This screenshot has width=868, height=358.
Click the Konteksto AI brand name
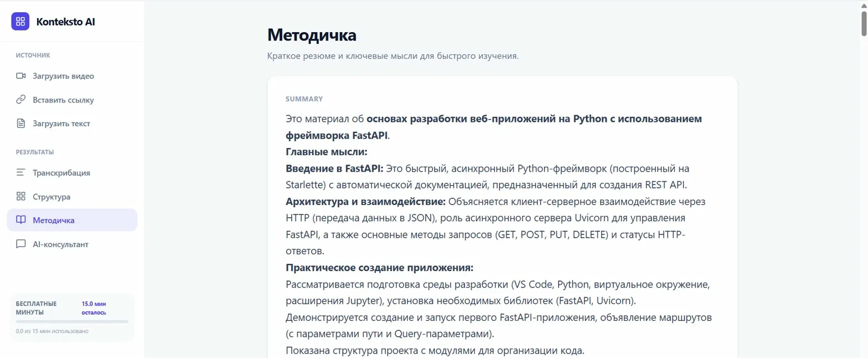point(66,22)
